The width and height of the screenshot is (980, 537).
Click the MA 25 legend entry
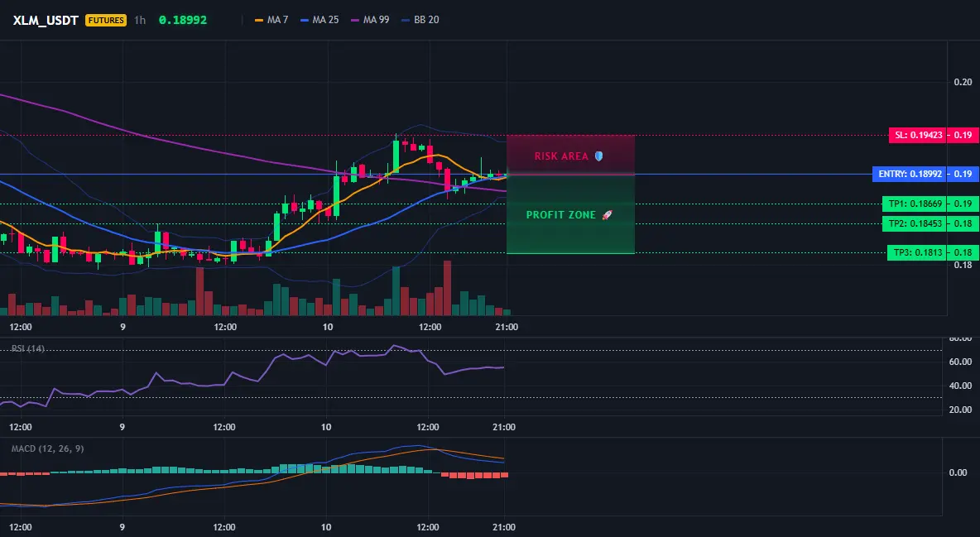[x=319, y=20]
